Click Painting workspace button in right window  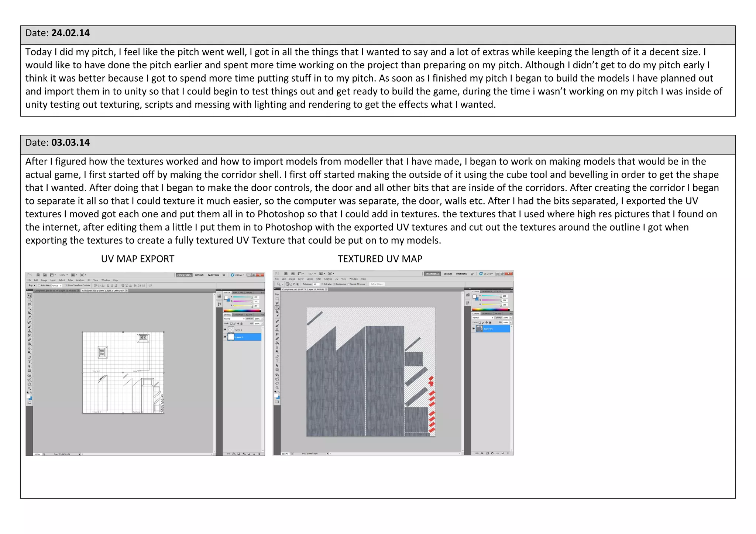point(461,274)
